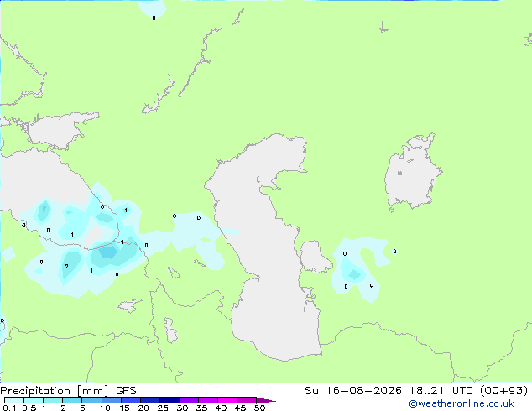Click the '10' legend scale label
This screenshot has height=411, width=532.
click(105, 408)
